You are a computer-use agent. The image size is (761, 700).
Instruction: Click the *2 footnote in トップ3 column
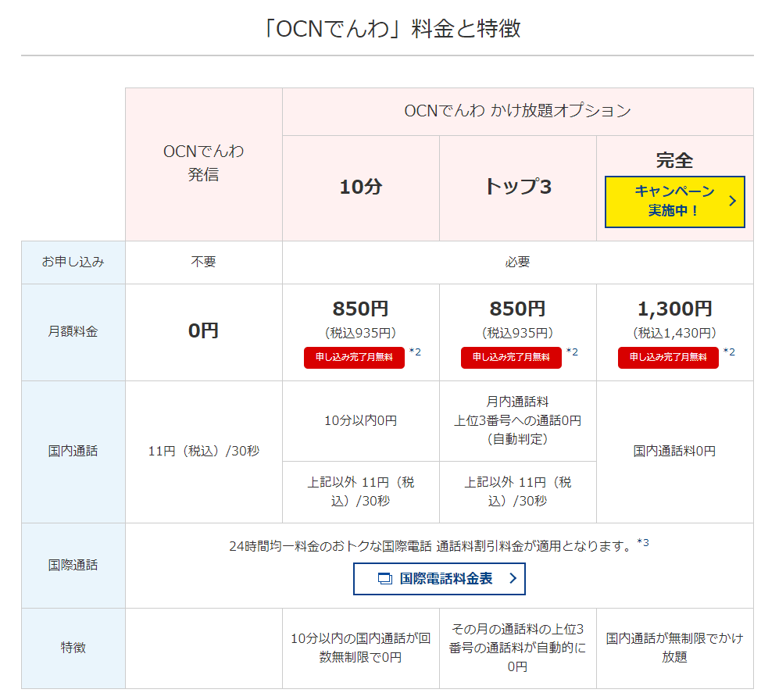click(572, 352)
